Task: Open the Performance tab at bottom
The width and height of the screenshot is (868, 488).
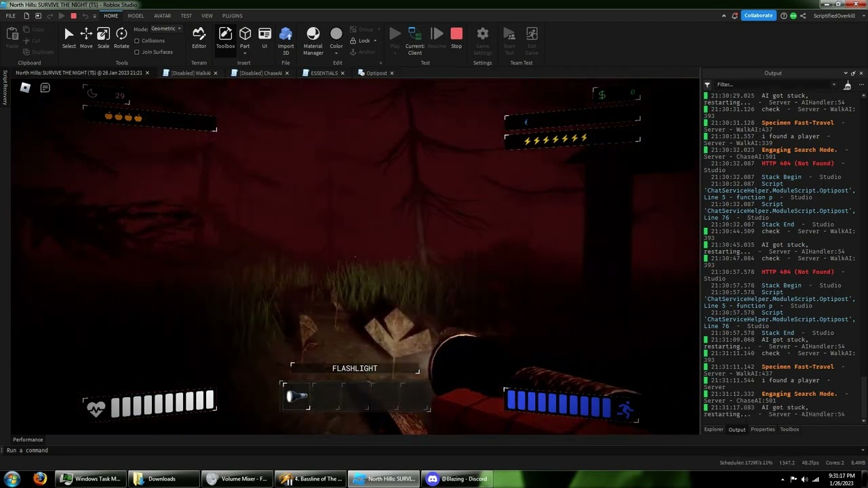Action: tap(28, 440)
